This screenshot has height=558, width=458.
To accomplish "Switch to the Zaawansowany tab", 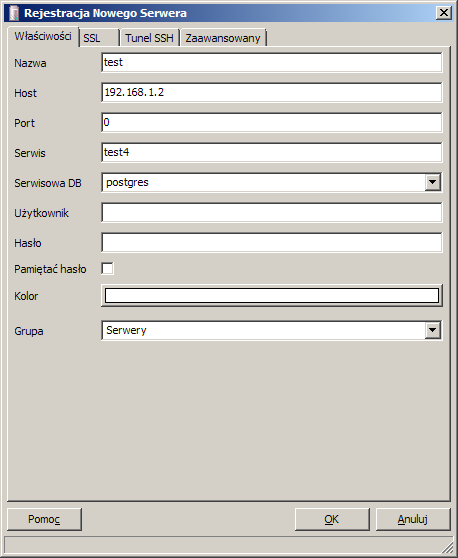I will [x=223, y=38].
